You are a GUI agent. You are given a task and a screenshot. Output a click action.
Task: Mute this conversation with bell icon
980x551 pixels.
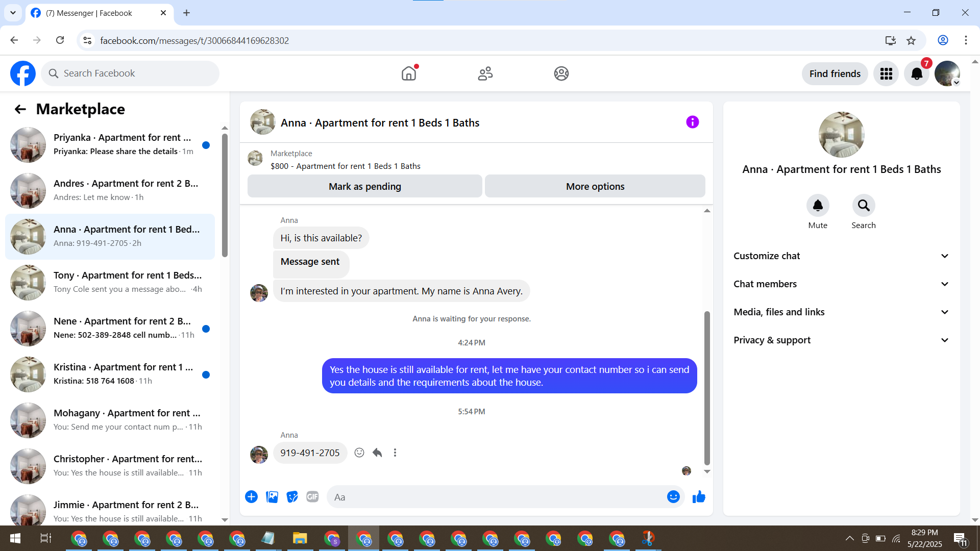pyautogui.click(x=818, y=206)
